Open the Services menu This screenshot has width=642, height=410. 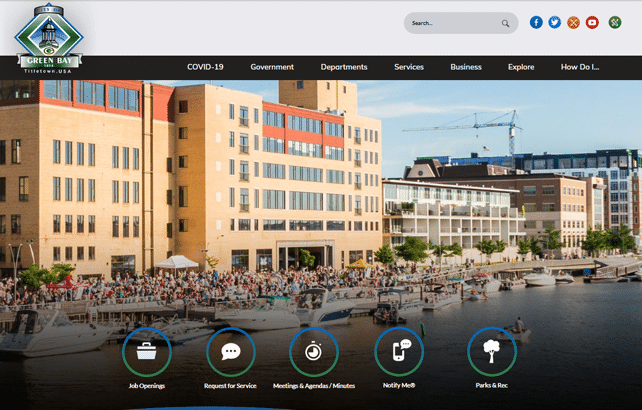409,67
